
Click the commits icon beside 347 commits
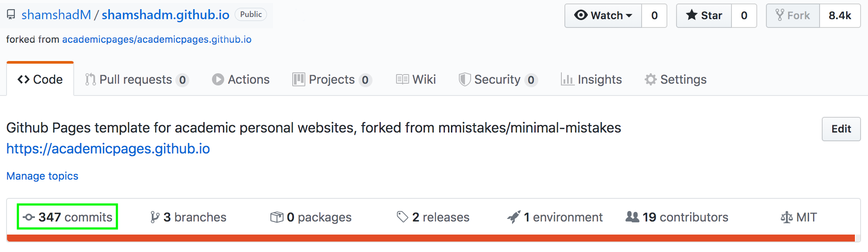point(29,217)
